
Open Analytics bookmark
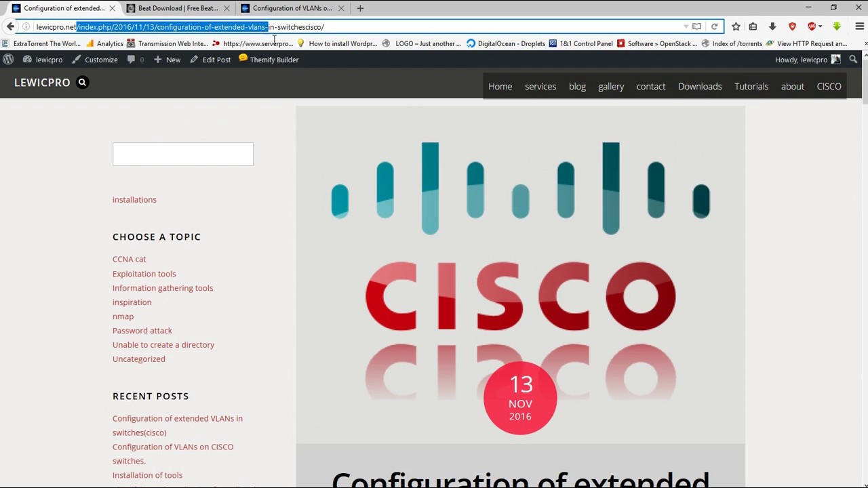pos(104,43)
